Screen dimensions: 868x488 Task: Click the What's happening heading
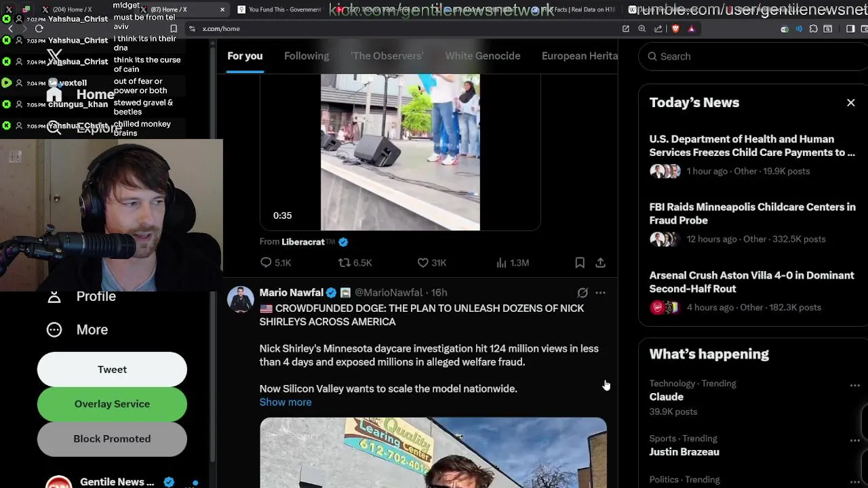[x=709, y=354]
